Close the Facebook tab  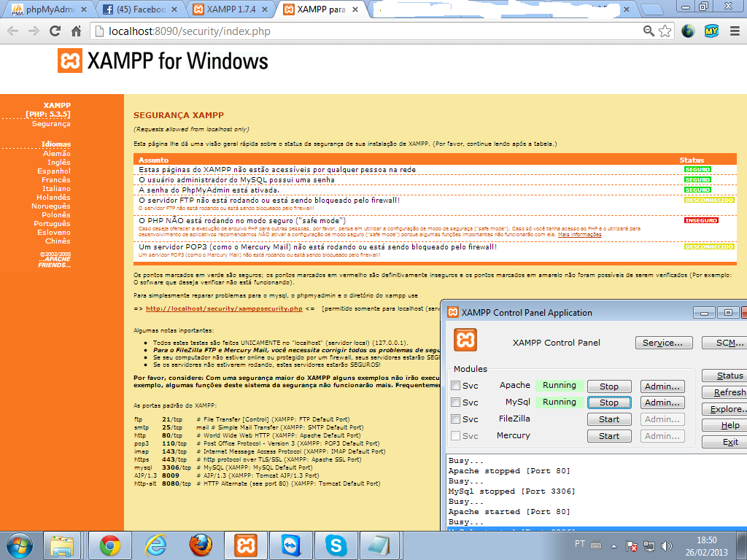click(x=174, y=9)
